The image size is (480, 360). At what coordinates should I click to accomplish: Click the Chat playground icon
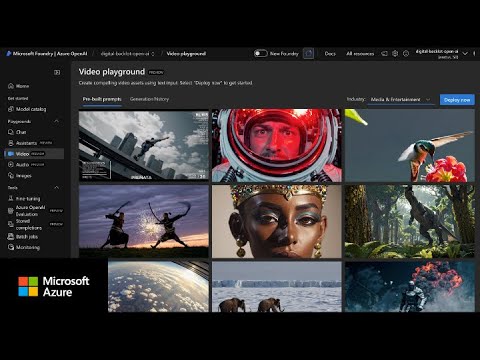coord(11,132)
